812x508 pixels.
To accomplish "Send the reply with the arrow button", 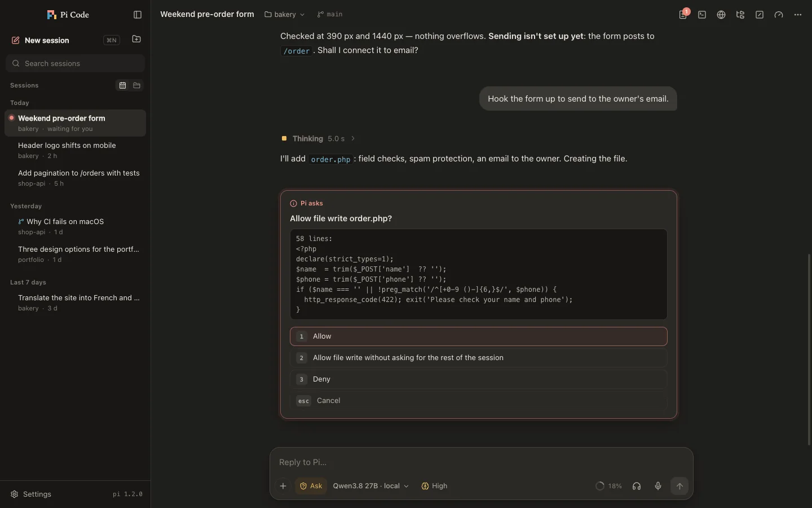I will [x=679, y=486].
